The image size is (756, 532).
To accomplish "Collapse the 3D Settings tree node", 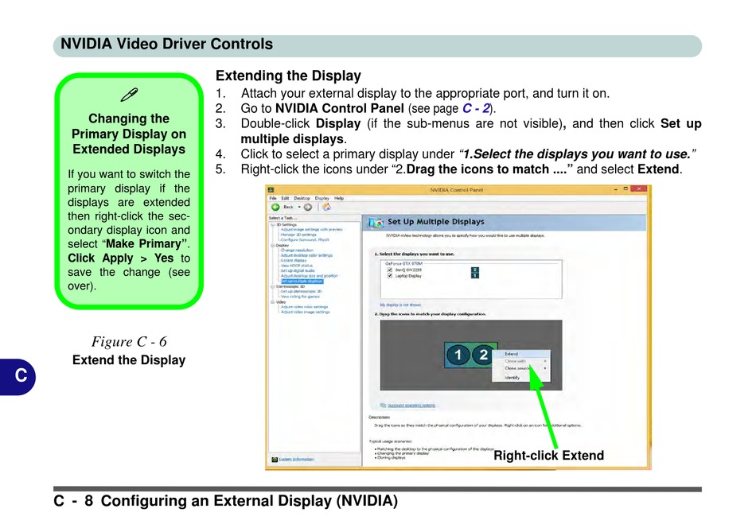I will point(272,225).
